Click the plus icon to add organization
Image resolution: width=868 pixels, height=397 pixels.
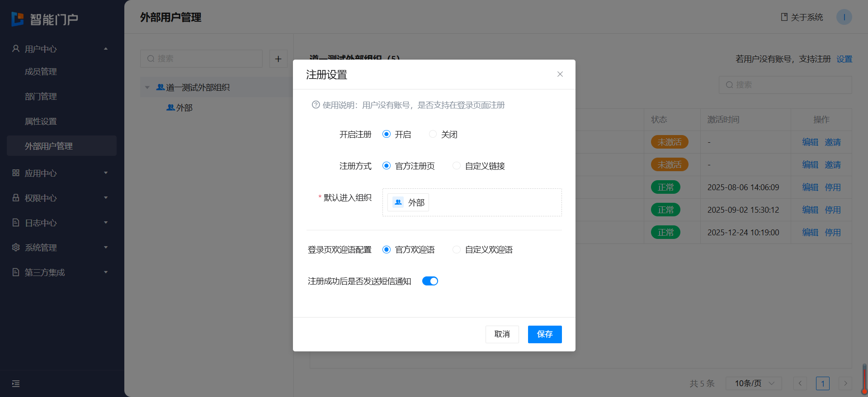click(278, 59)
